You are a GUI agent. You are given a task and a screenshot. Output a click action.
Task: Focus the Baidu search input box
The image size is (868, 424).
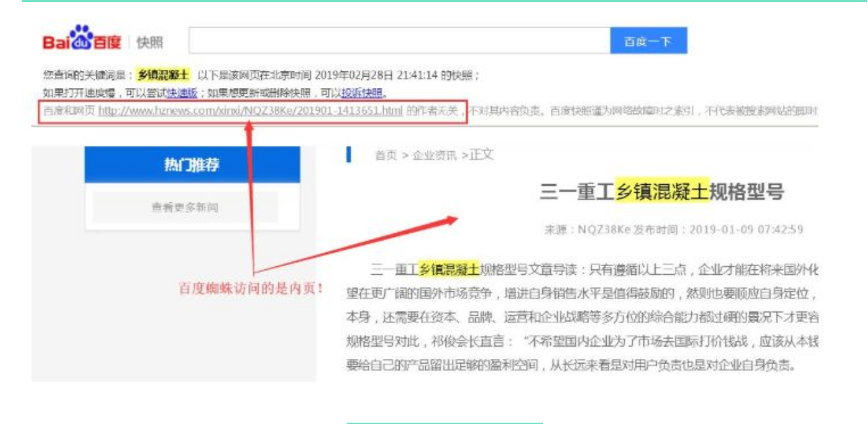[x=399, y=41]
